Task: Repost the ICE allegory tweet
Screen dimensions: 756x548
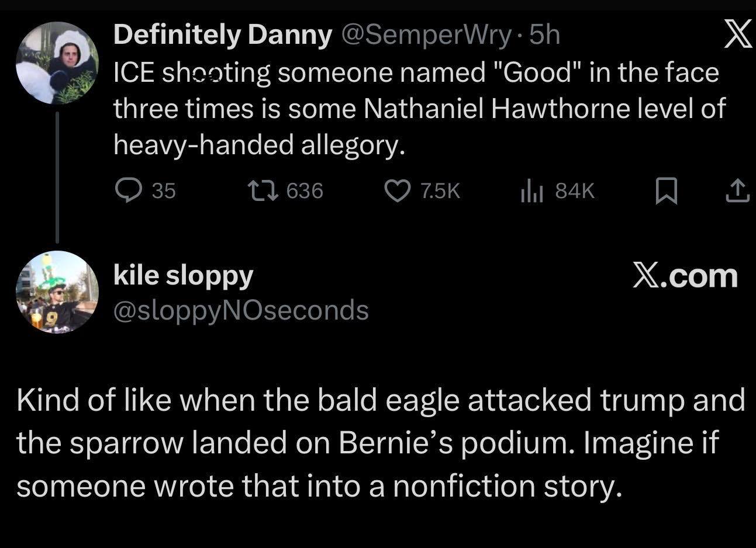Action: tap(259, 190)
